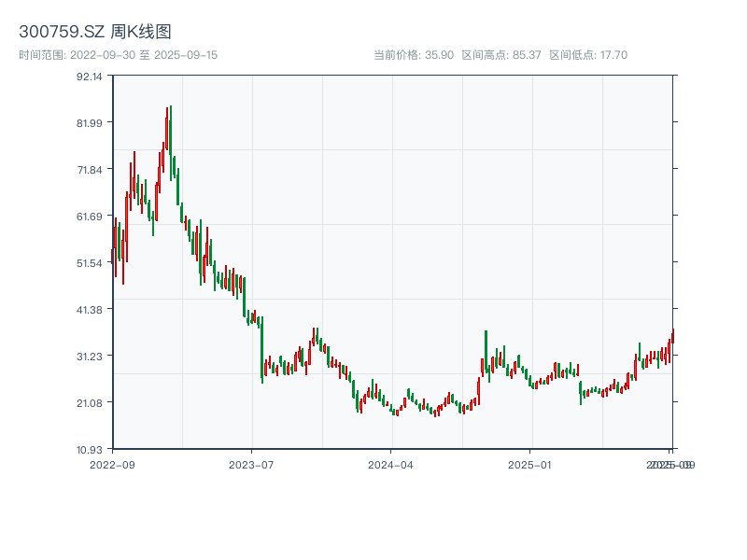
Task: Click the 2022-09 axis label
Action: point(114,463)
